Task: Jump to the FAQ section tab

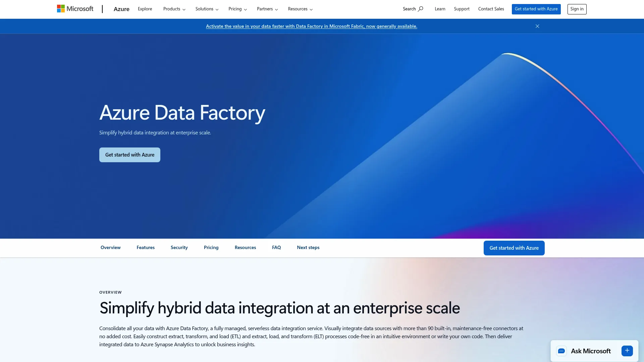Action: point(276,248)
